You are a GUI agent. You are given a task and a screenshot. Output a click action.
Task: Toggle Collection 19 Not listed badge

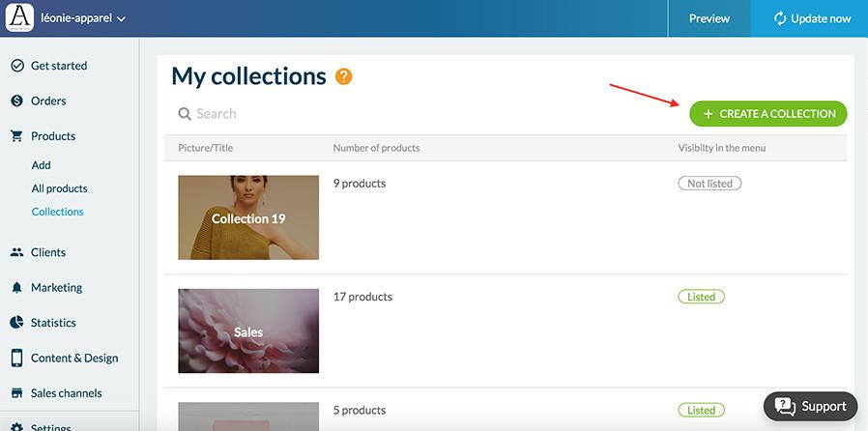pyautogui.click(x=709, y=184)
